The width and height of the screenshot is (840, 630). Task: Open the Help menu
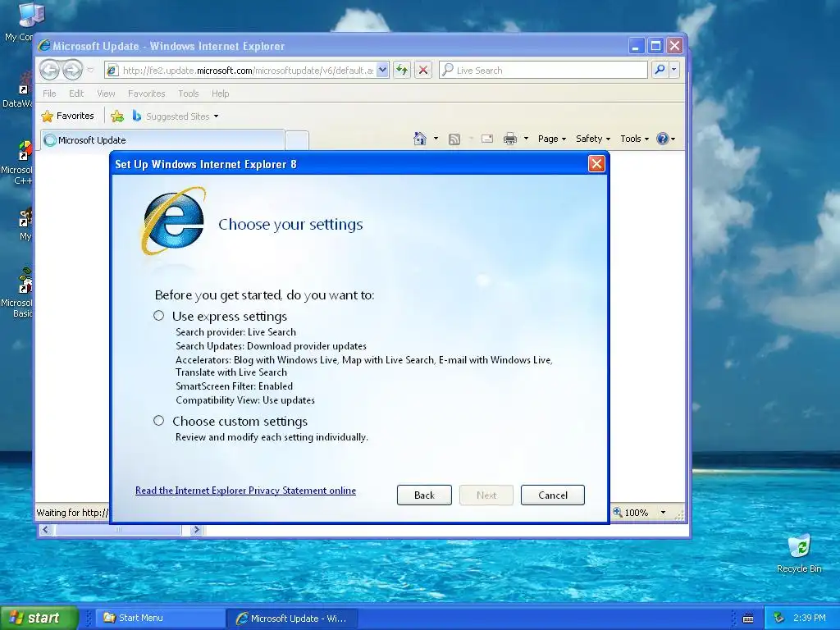(x=220, y=94)
